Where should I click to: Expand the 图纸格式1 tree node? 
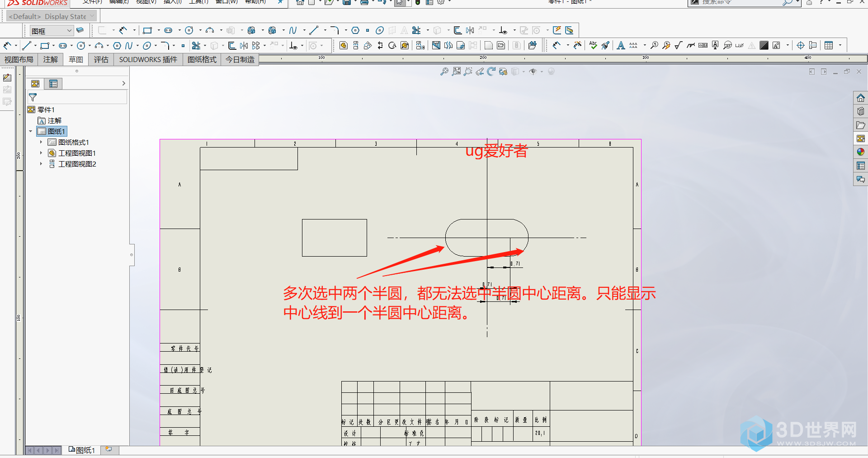tap(41, 142)
